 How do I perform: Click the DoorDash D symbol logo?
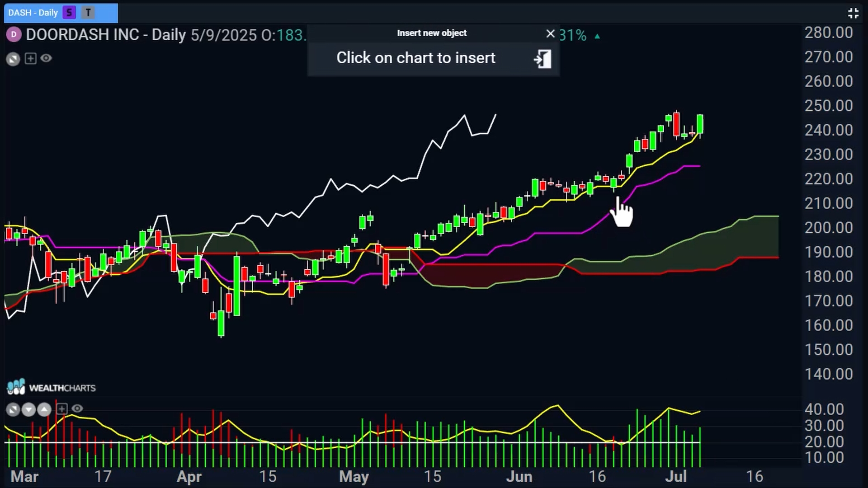[14, 35]
